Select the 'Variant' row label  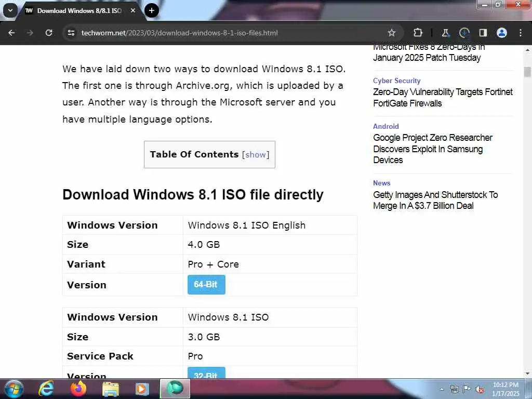(x=86, y=264)
